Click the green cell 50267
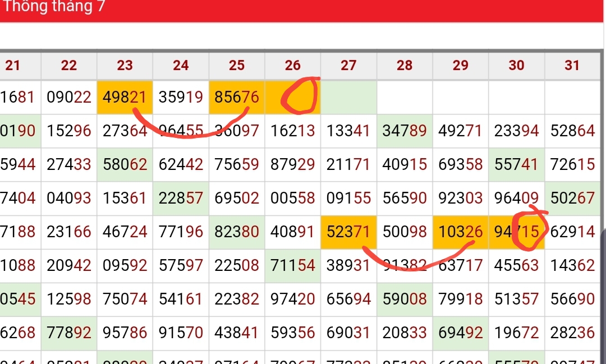606x364 pixels. point(572,198)
